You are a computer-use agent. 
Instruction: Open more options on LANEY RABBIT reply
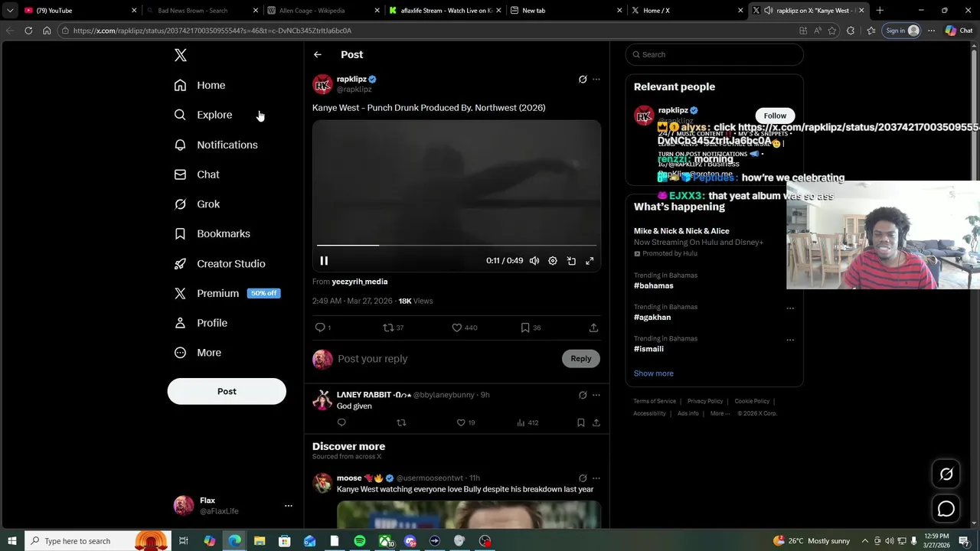point(596,395)
